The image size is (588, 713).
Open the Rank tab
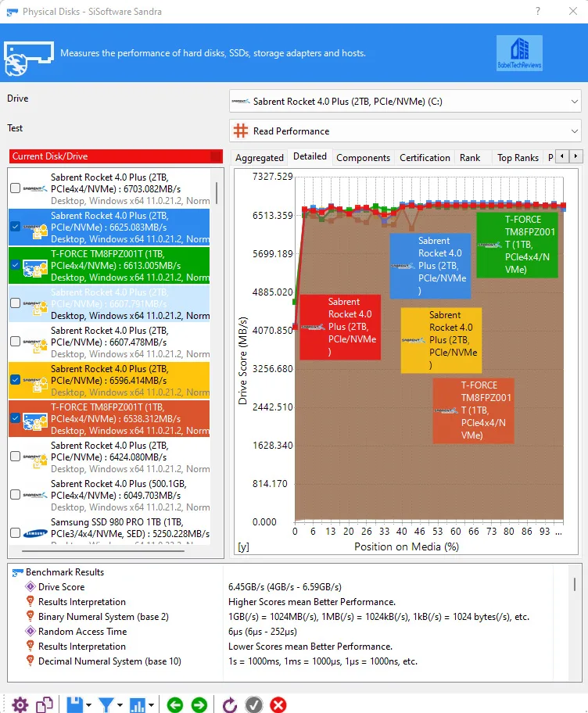(470, 157)
